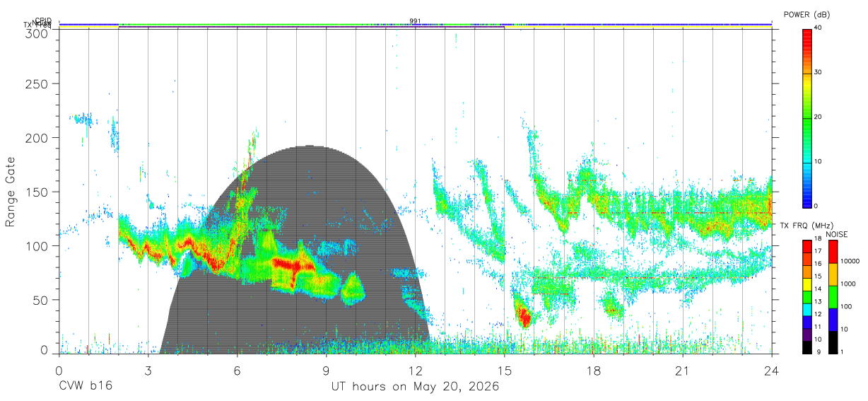
Task: Click the 991 CPID value above the plot
Action: tap(416, 21)
